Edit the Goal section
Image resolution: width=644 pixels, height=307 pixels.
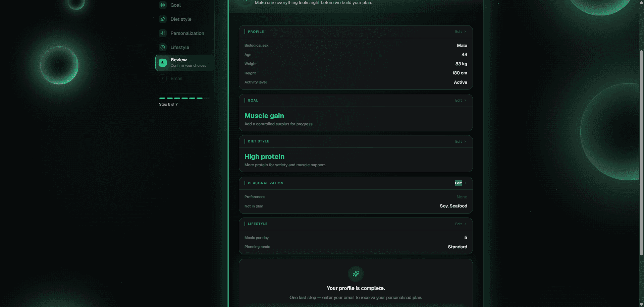tap(461, 100)
